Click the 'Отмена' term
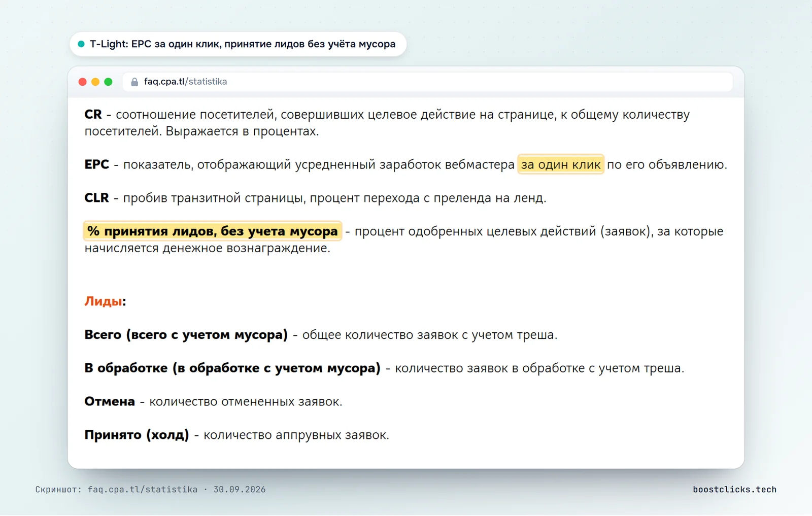 (110, 401)
